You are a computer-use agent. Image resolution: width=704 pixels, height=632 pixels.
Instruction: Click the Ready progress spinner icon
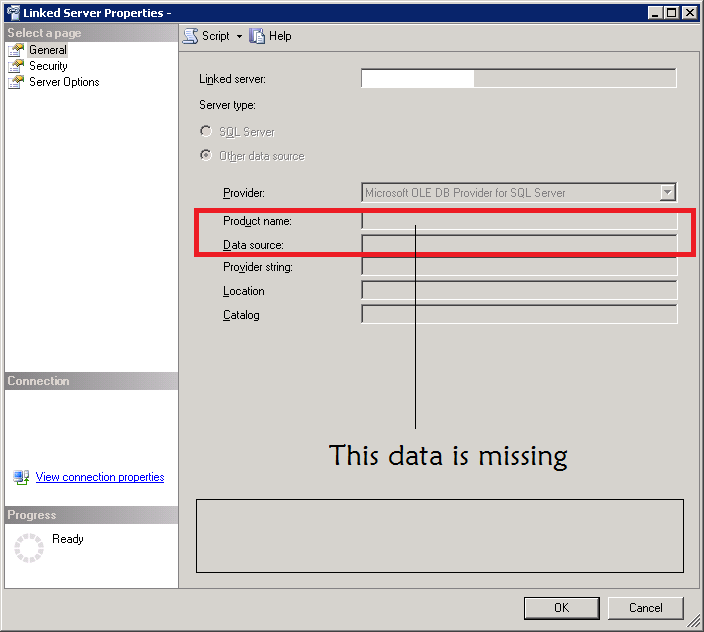pos(29,547)
